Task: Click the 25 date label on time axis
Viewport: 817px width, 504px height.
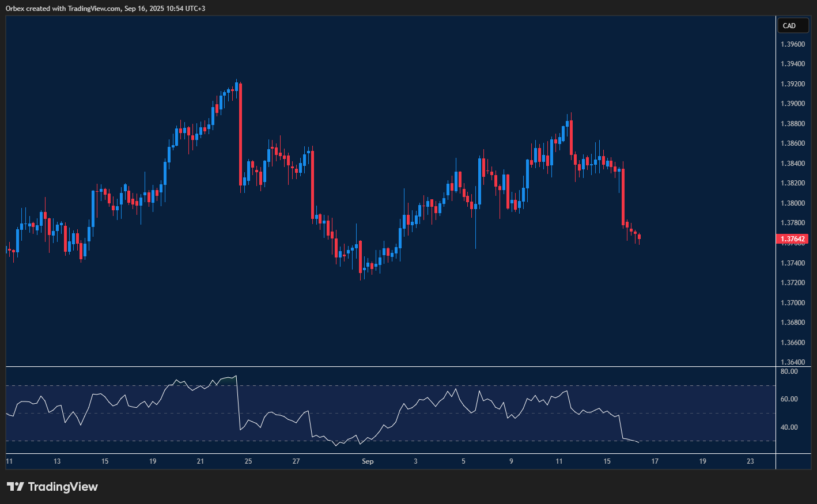Action: (248, 461)
